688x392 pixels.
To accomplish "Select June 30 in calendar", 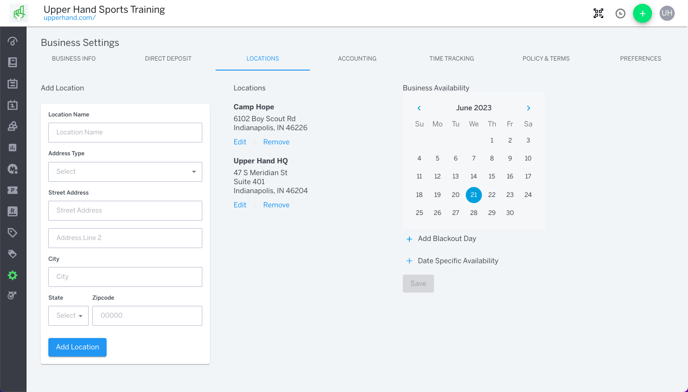I will 510,213.
